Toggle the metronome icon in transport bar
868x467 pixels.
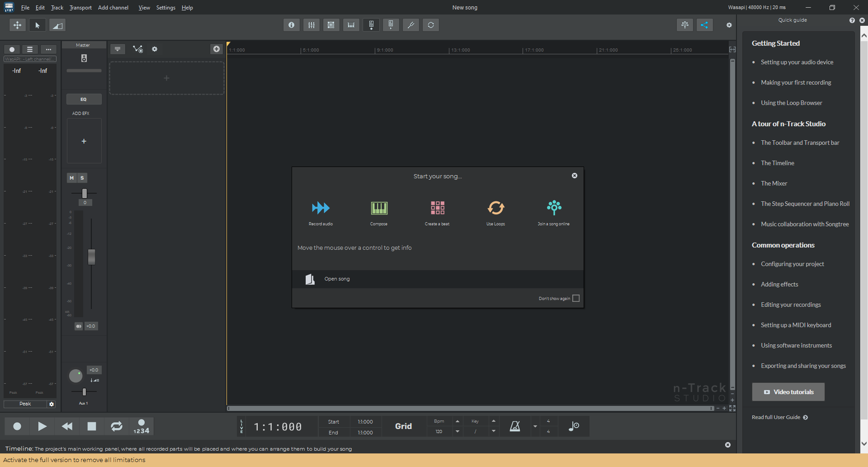pyautogui.click(x=515, y=426)
